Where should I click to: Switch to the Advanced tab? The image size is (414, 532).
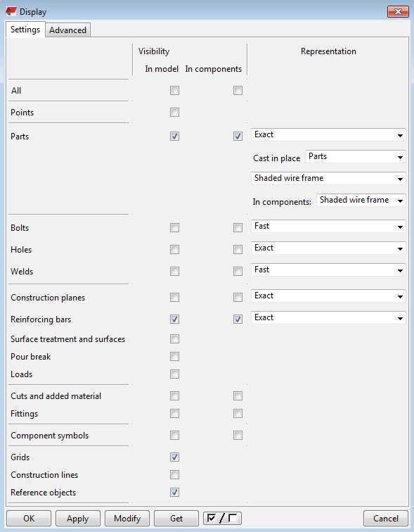[67, 30]
